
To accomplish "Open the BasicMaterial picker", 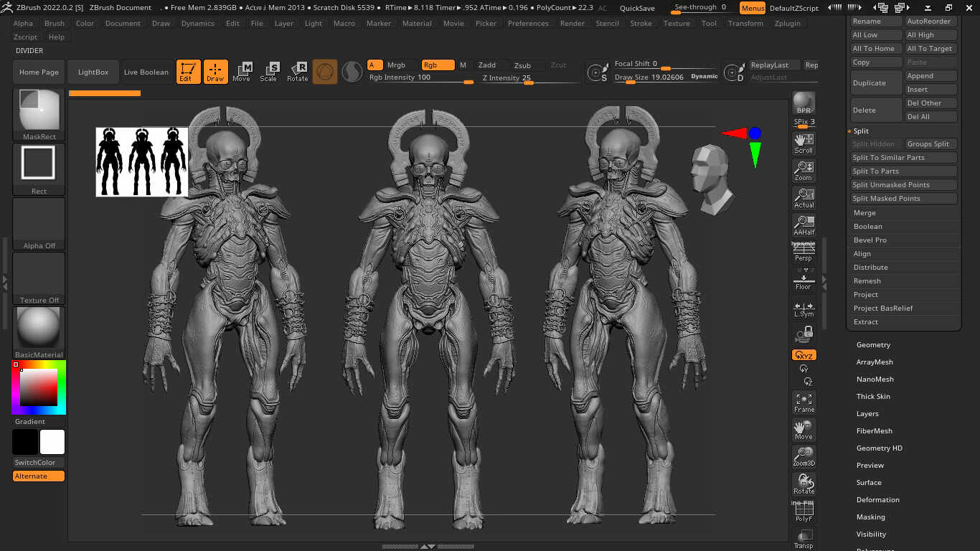I will [39, 333].
